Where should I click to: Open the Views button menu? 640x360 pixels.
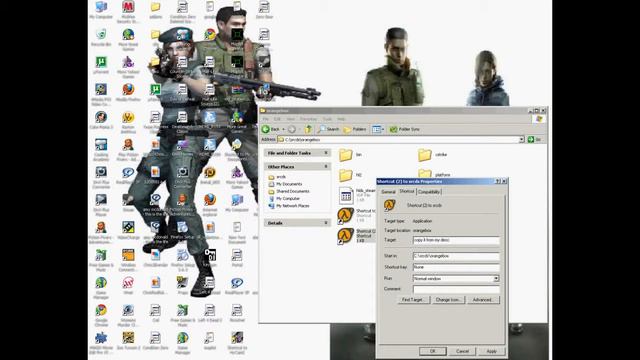click(x=378, y=129)
